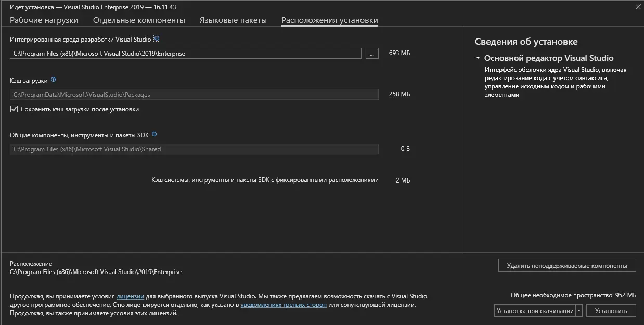Click the "Установить" button
Image resolution: width=644 pixels, height=325 pixels.
click(x=612, y=310)
